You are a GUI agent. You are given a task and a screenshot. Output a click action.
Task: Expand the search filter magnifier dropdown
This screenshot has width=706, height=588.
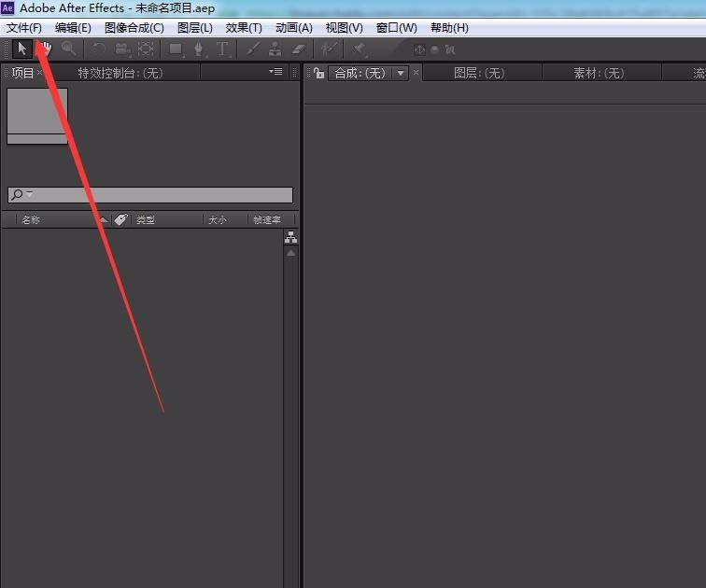(x=21, y=195)
